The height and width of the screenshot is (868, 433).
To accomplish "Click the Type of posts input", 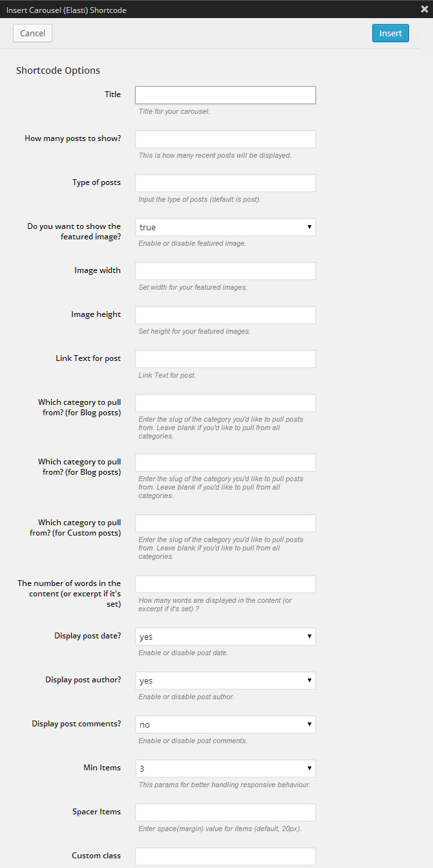I will click(225, 183).
